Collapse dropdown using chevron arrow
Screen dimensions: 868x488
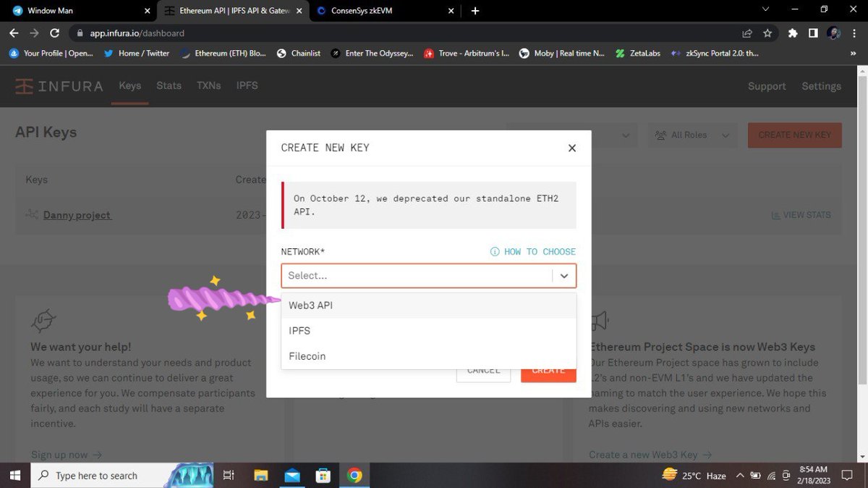click(x=564, y=276)
